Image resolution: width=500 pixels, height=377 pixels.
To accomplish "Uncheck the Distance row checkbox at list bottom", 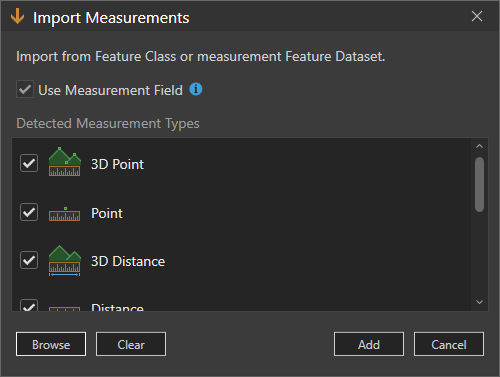I will pos(29,305).
